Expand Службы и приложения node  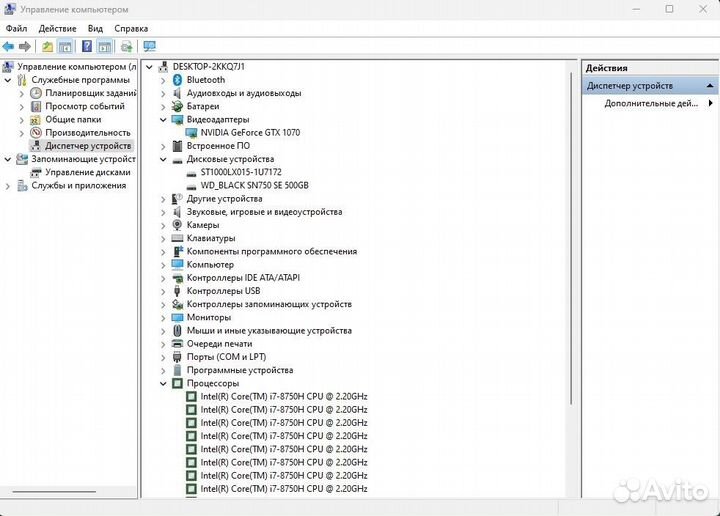(8, 186)
